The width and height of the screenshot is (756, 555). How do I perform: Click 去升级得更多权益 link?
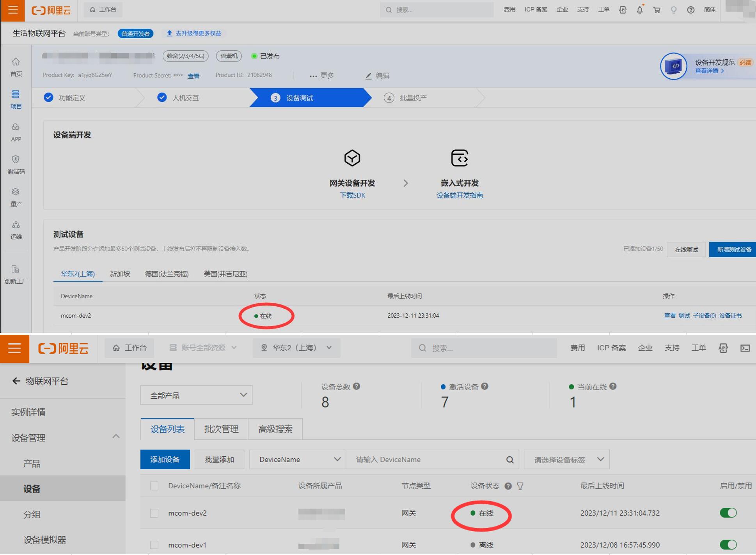(194, 34)
